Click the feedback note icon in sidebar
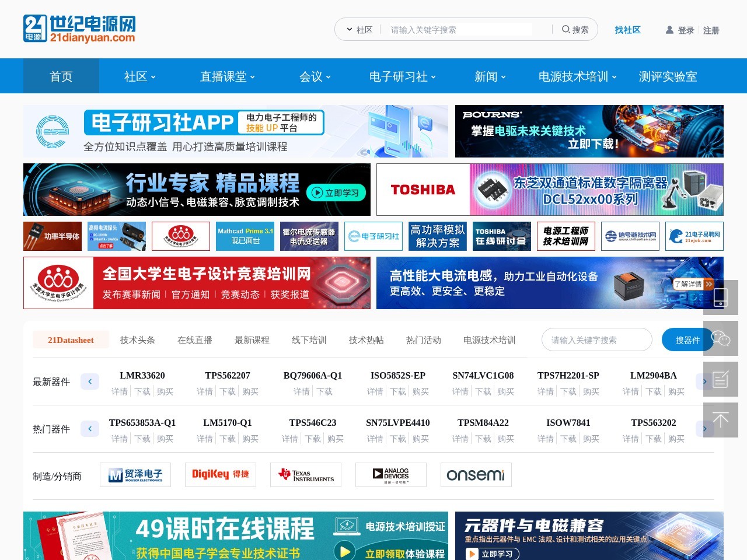 720,379
